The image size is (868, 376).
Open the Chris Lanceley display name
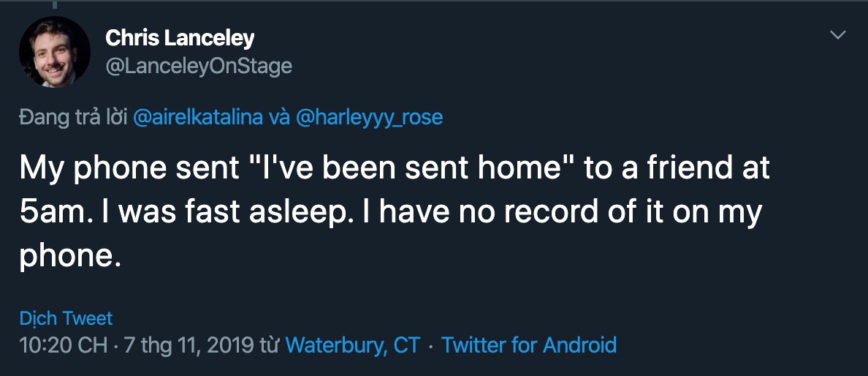[180, 37]
